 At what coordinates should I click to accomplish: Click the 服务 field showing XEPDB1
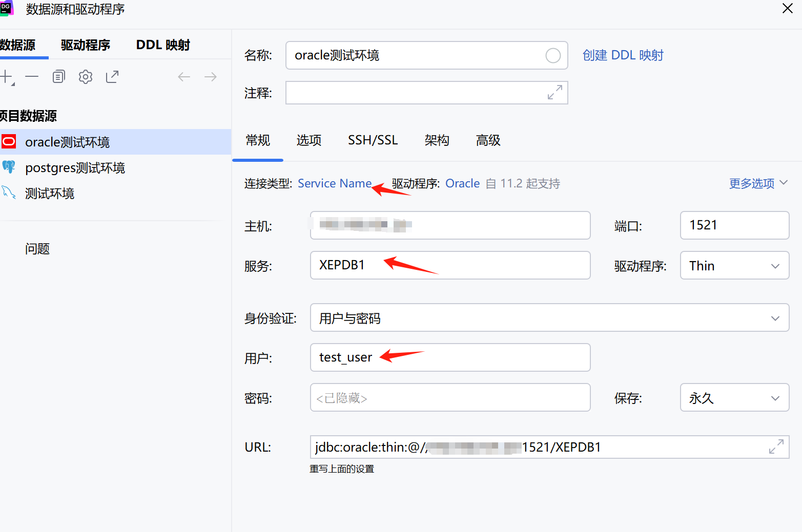(450, 265)
